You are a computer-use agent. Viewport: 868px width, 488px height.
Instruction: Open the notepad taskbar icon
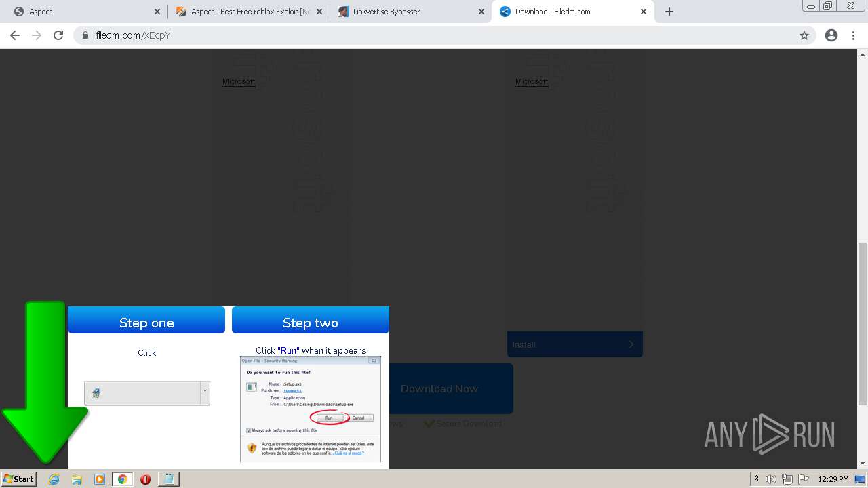tap(168, 479)
